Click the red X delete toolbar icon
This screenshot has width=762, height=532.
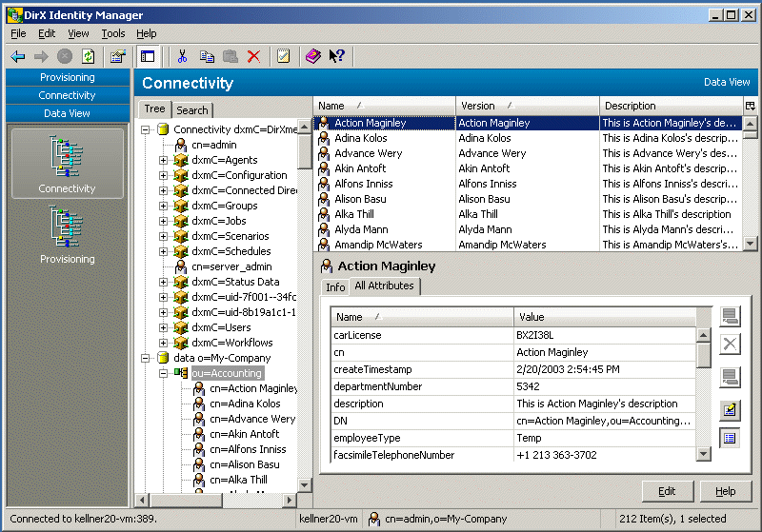click(x=253, y=56)
